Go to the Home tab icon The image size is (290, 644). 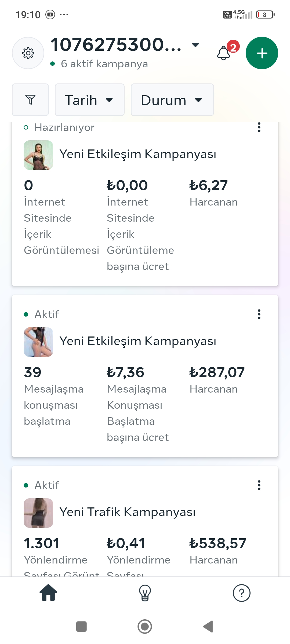(x=48, y=593)
